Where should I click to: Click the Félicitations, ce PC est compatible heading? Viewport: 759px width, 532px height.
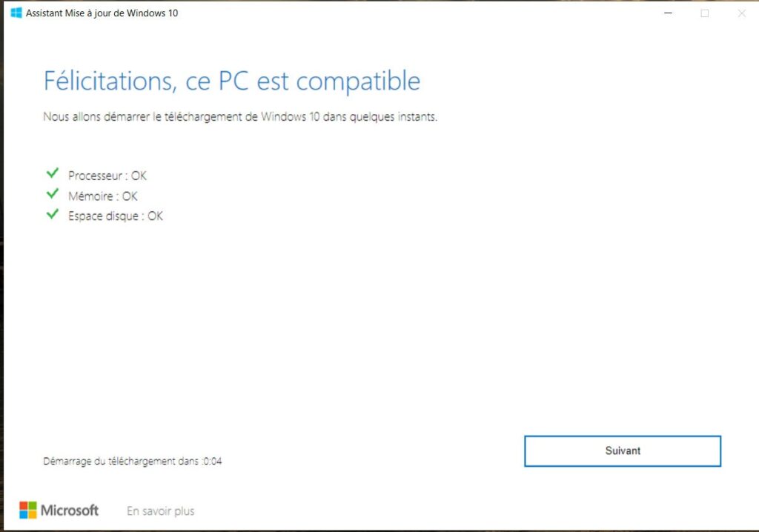(x=232, y=82)
